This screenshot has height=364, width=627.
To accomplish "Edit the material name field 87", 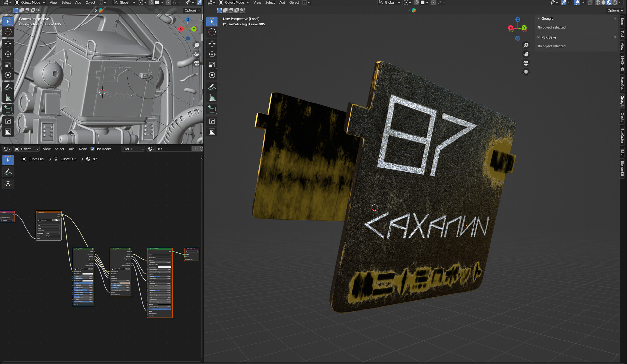I will click(173, 149).
